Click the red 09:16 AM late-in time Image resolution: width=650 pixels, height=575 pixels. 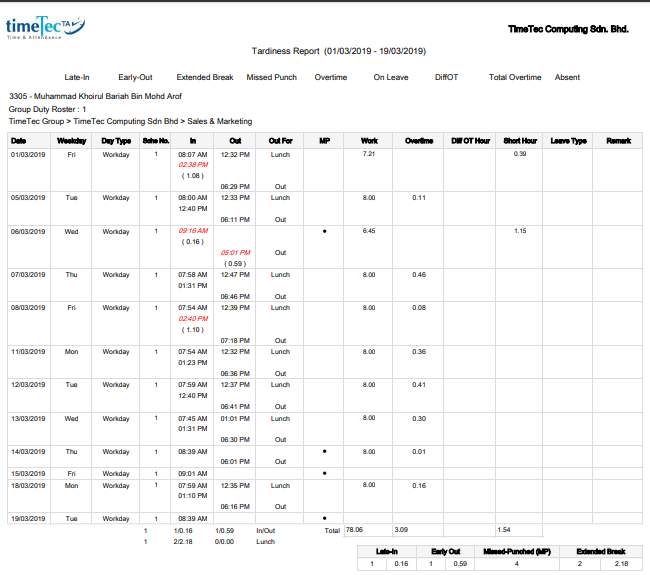point(193,231)
